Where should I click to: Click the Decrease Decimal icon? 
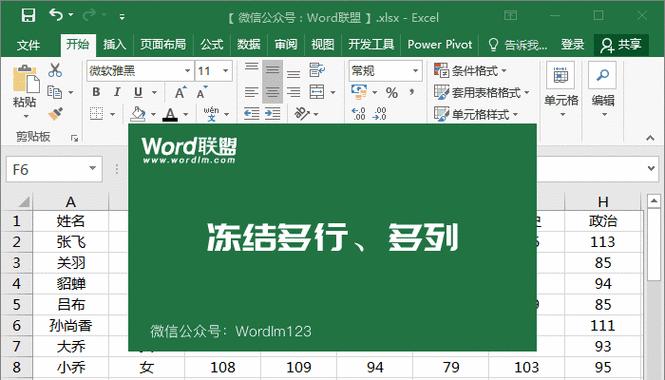pos(380,114)
